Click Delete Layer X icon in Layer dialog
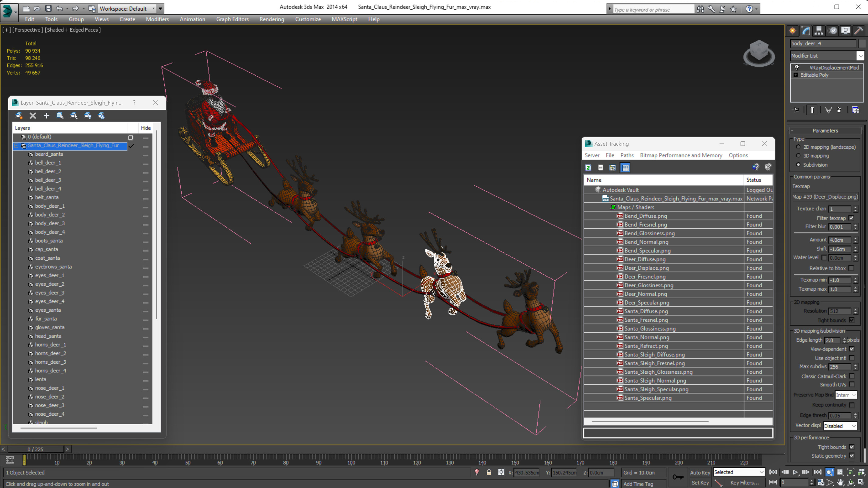Screen dimensions: 868x488 click(x=33, y=116)
